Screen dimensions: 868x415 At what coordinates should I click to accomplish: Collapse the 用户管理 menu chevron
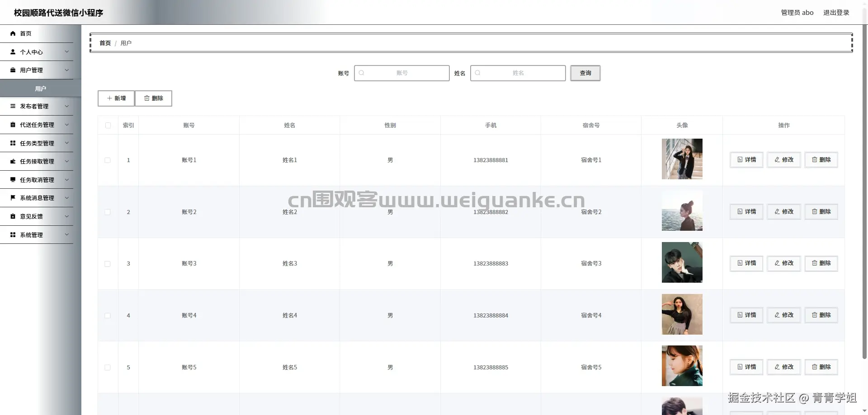click(x=67, y=70)
